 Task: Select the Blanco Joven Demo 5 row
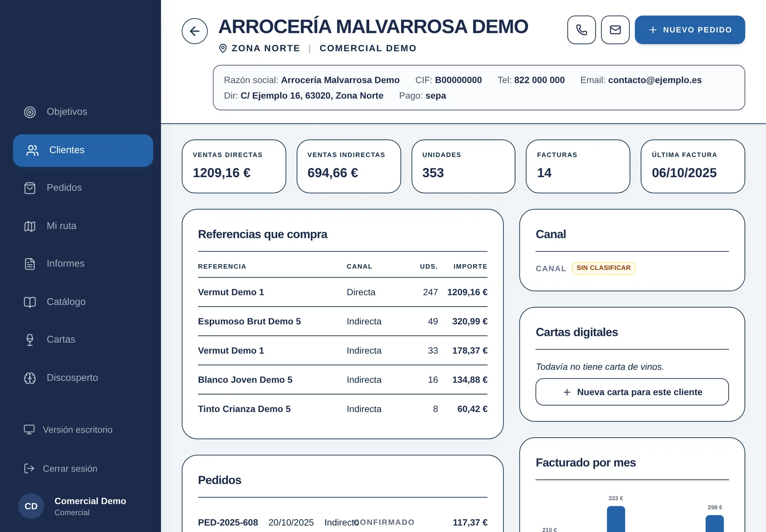click(x=343, y=380)
